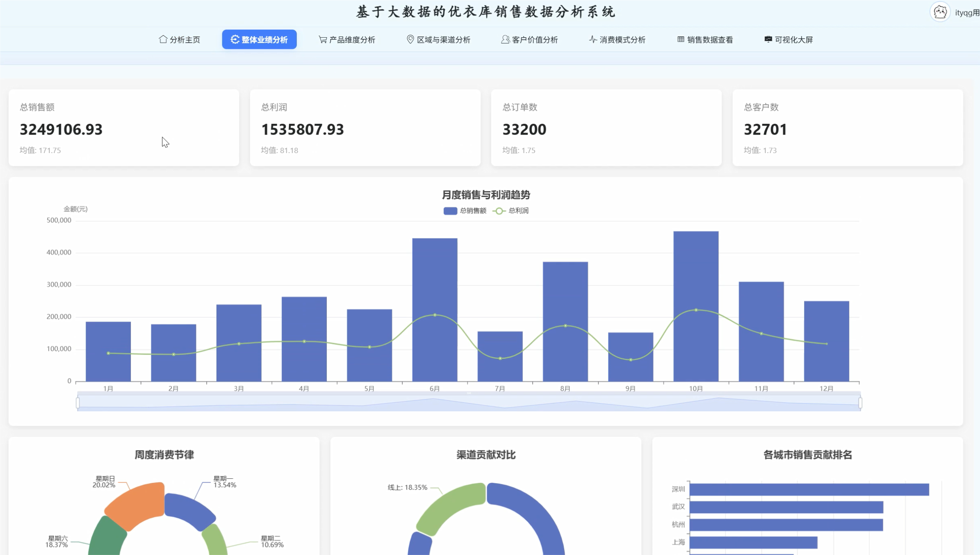Click 均值: 81.18 text
Screen dimensions: 980x555
[x=280, y=150]
